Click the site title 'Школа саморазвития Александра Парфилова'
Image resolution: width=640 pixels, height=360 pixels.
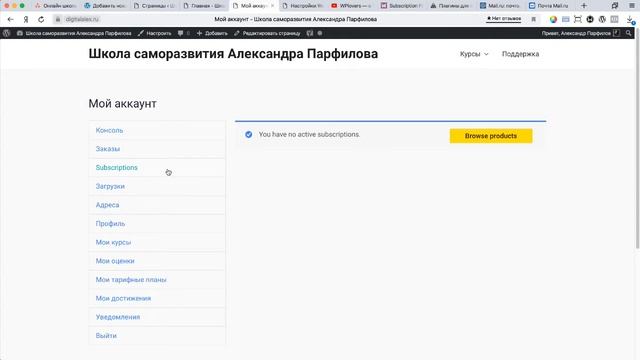click(x=233, y=54)
